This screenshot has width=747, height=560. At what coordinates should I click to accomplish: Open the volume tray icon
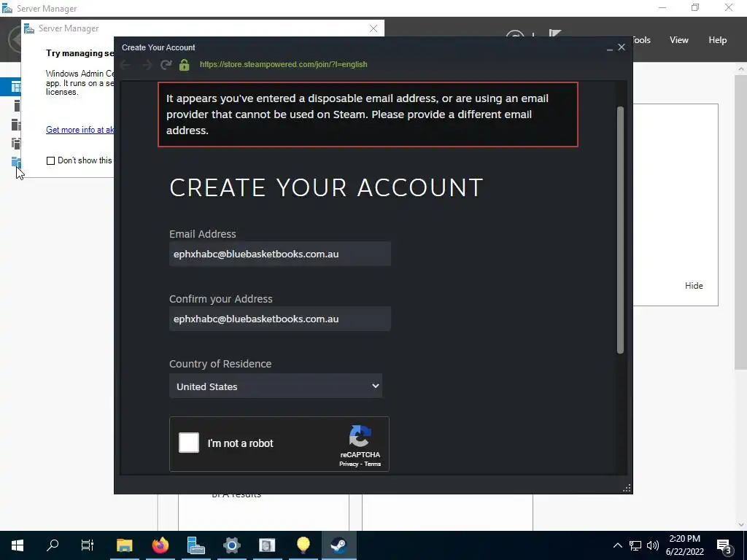pyautogui.click(x=653, y=545)
